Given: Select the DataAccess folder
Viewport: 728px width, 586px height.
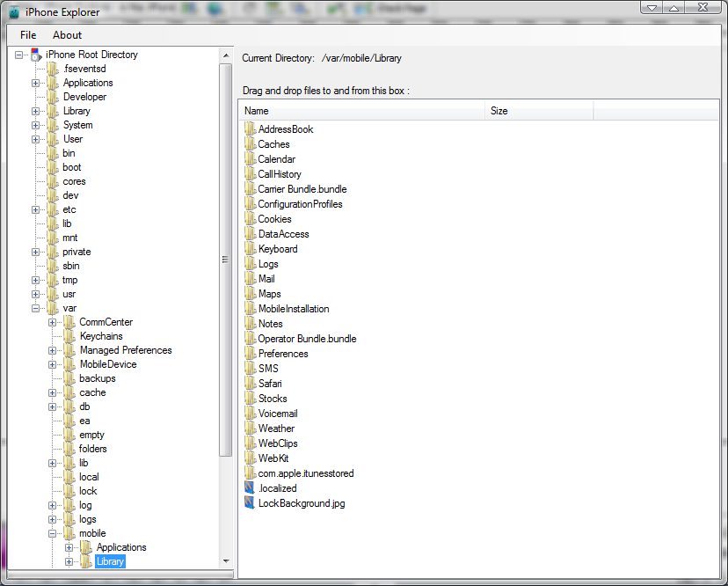Looking at the screenshot, I should tap(283, 234).
